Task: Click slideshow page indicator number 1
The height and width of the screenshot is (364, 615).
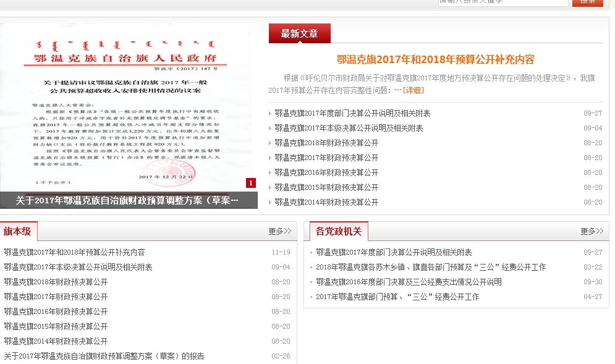Action: (x=250, y=183)
